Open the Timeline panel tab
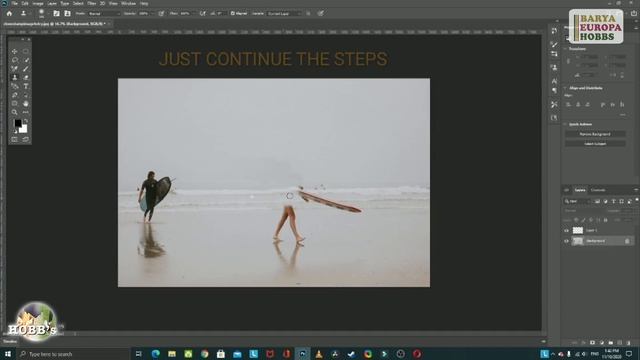Viewport: 640px width, 360px height. tap(10, 341)
